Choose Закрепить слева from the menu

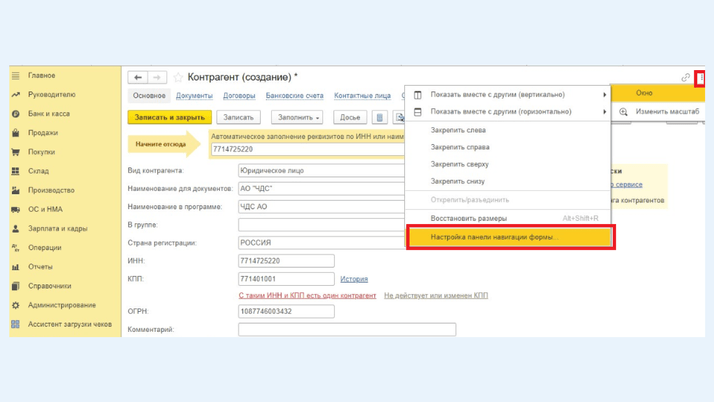[458, 130]
